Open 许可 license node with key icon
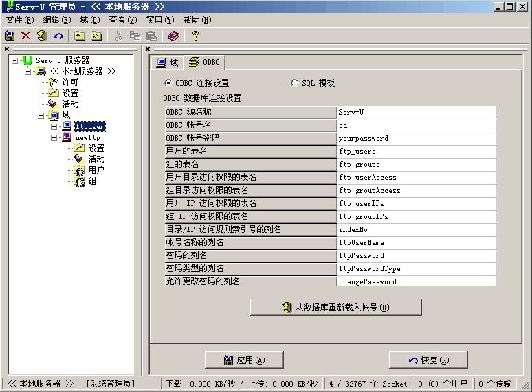 point(70,82)
